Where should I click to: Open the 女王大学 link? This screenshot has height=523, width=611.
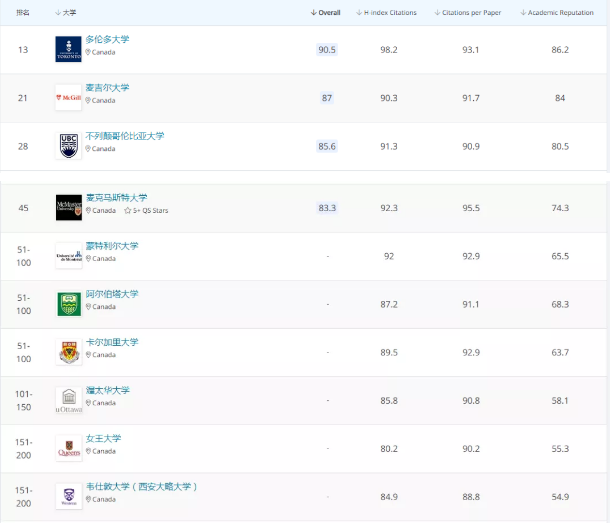click(x=103, y=438)
